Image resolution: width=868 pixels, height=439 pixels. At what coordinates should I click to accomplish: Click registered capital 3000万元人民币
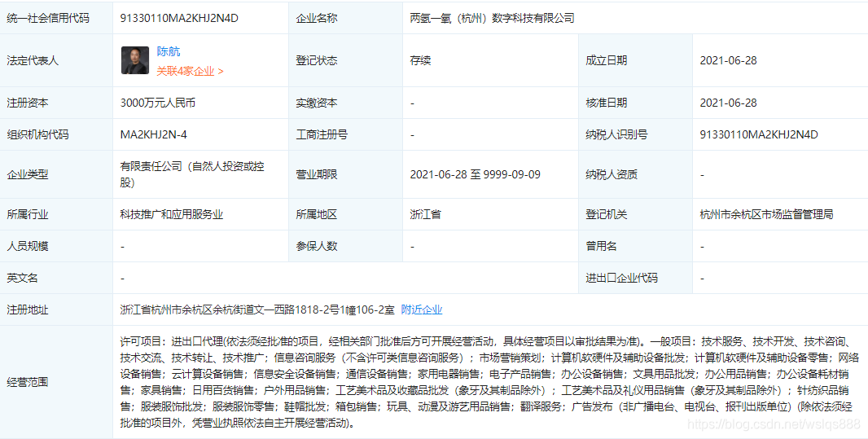tap(158, 103)
